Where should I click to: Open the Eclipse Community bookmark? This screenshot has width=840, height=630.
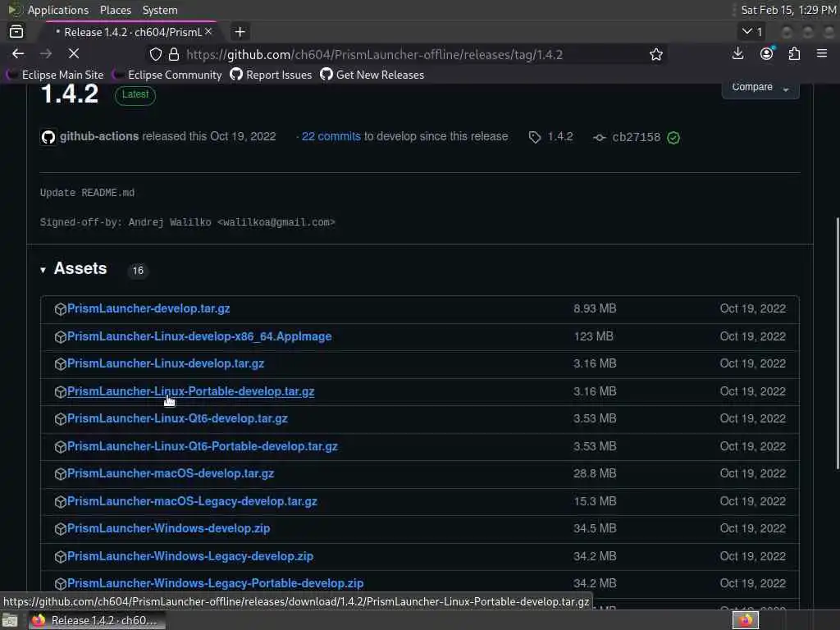(x=167, y=75)
